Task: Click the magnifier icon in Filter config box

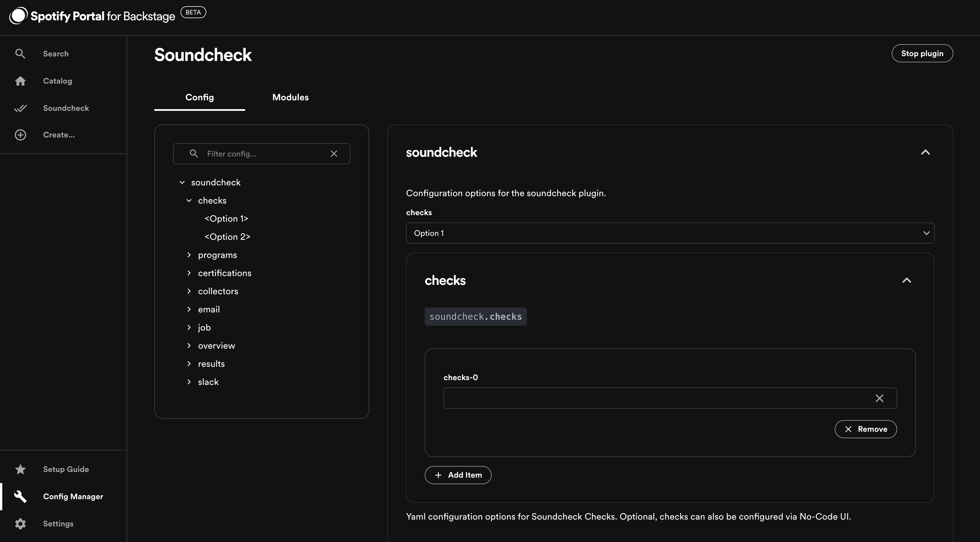Action: (194, 154)
